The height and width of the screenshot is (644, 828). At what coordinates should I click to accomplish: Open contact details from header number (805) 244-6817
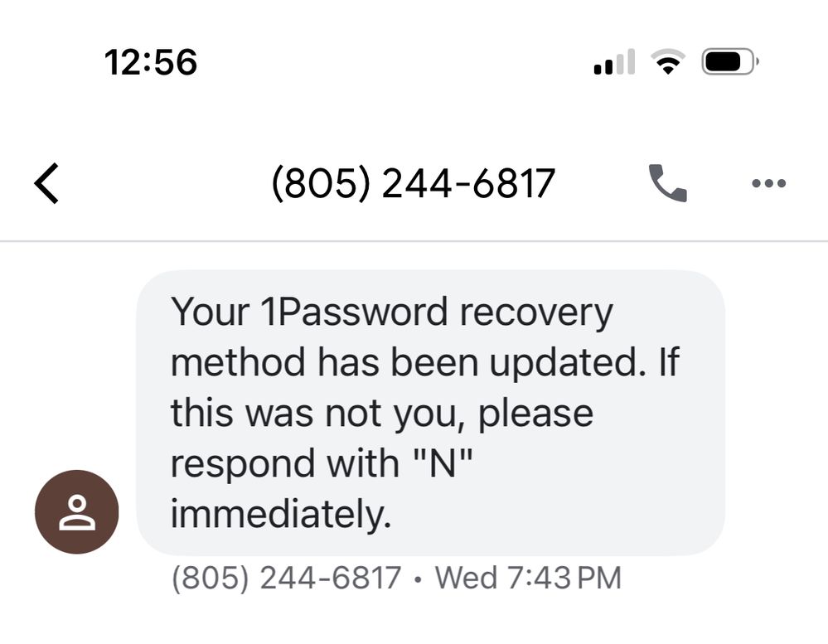click(413, 183)
